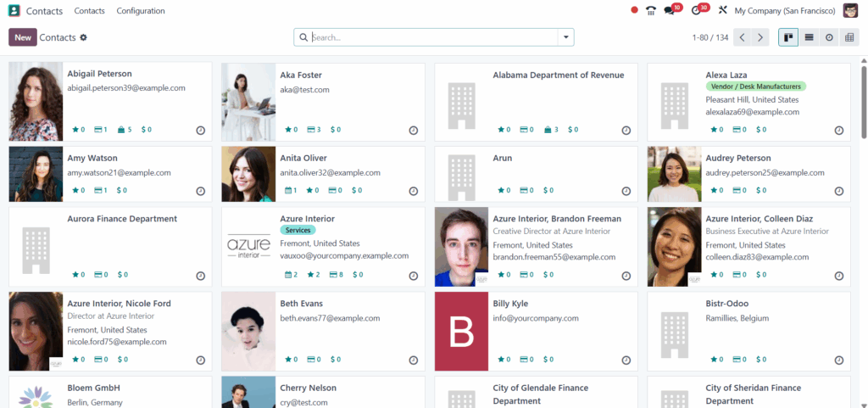
Task: Open the activities clock in top bar
Action: click(x=697, y=11)
